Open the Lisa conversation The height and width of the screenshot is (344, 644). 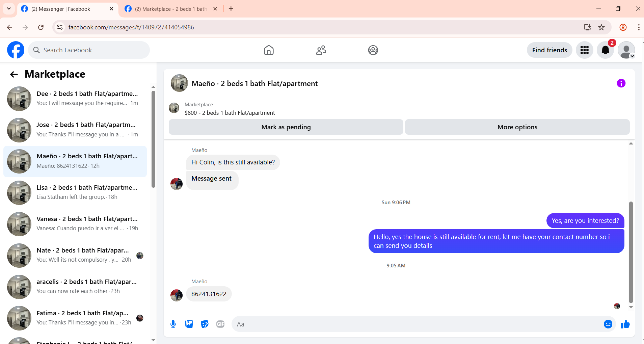coord(75,192)
